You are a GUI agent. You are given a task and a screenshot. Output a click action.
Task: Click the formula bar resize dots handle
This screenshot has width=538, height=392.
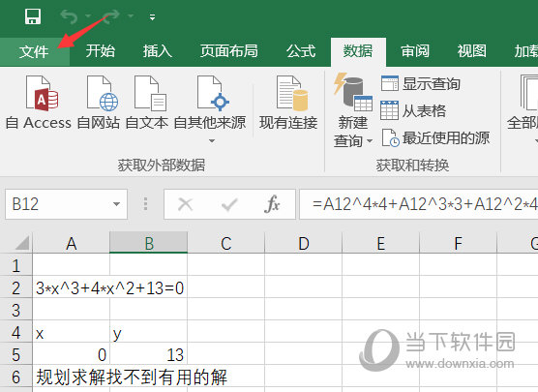[x=145, y=204]
